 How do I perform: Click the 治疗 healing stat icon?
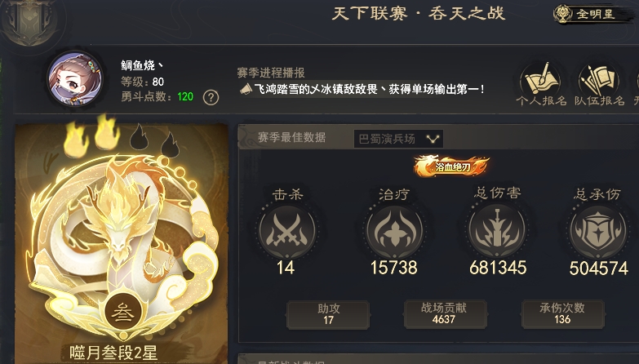394,231
